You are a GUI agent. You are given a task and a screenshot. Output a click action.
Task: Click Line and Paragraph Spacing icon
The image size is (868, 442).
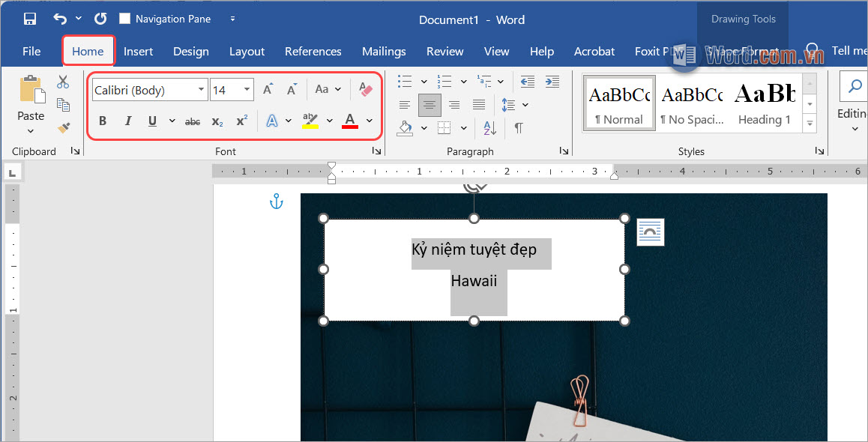click(508, 105)
